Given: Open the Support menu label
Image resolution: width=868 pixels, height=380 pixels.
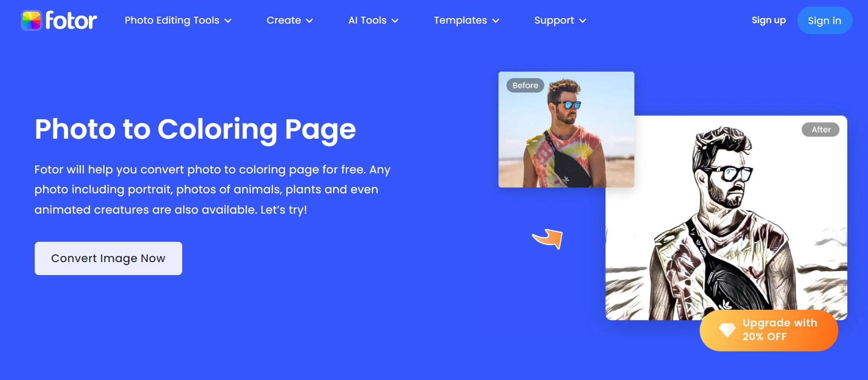Looking at the screenshot, I should pos(554,20).
